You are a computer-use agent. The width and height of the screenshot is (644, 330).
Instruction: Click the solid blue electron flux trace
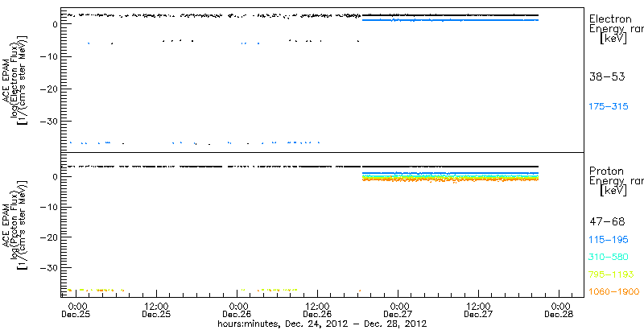450,19
